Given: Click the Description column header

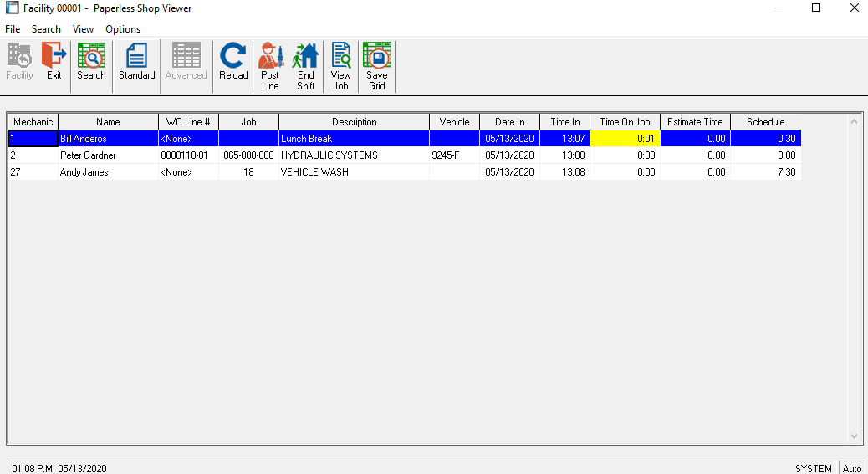Looking at the screenshot, I should (354, 122).
